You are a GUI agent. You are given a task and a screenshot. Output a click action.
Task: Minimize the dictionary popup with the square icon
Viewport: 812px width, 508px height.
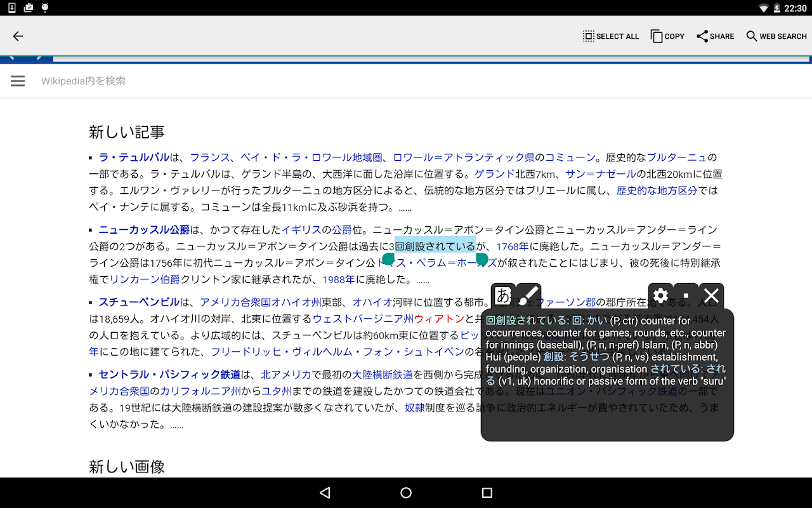686,295
